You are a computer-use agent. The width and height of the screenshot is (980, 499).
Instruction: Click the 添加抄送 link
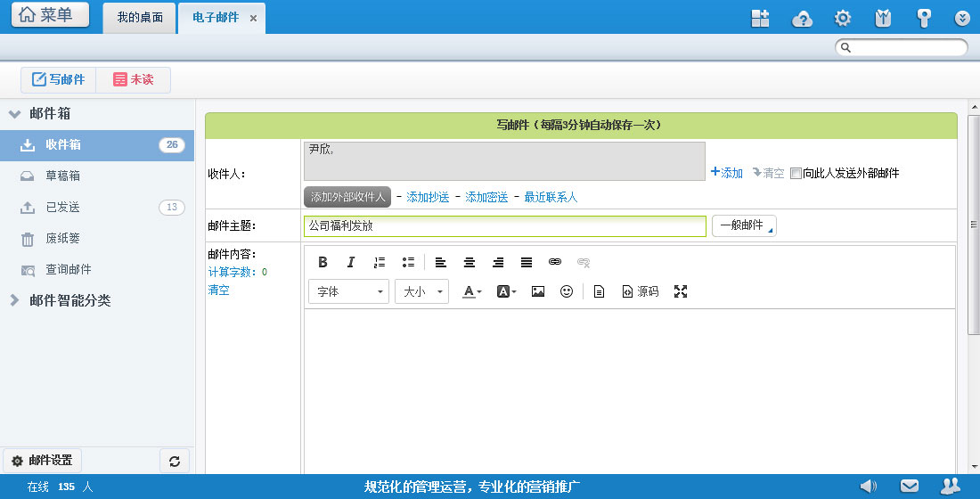428,197
